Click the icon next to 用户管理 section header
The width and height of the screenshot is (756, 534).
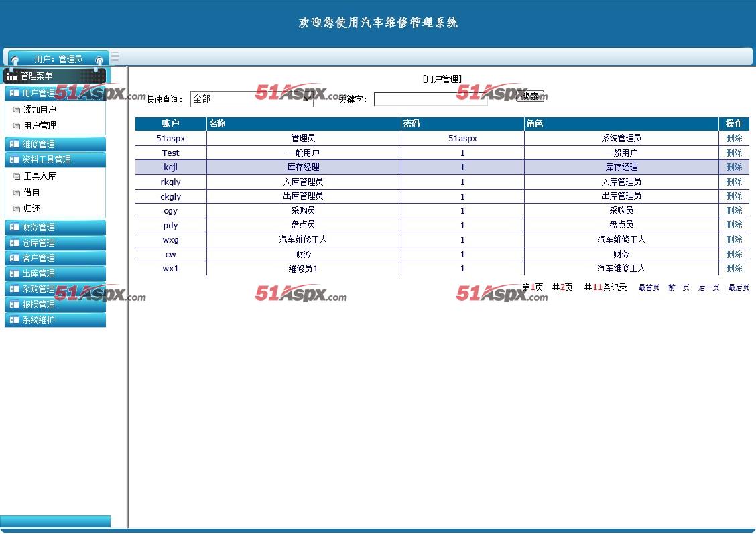pyautogui.click(x=14, y=93)
